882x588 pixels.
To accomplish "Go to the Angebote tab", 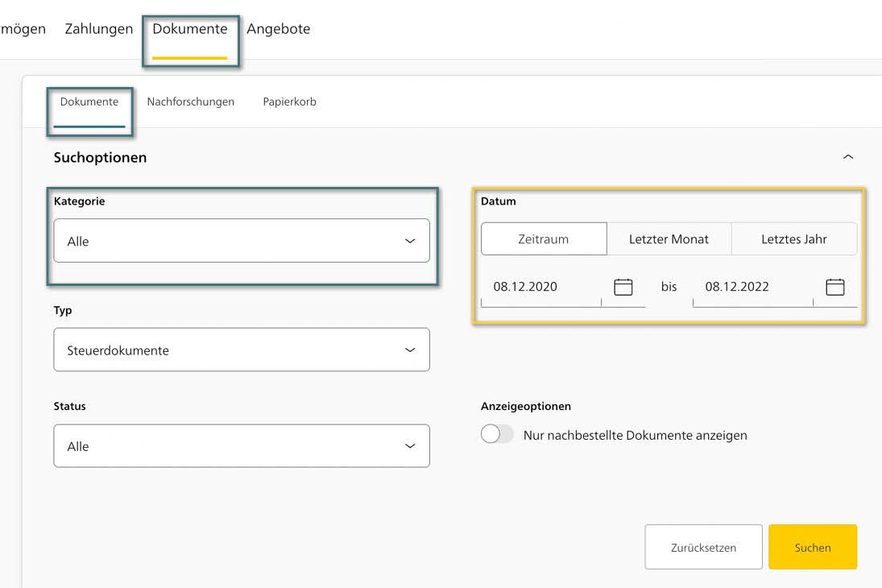I will point(279,29).
